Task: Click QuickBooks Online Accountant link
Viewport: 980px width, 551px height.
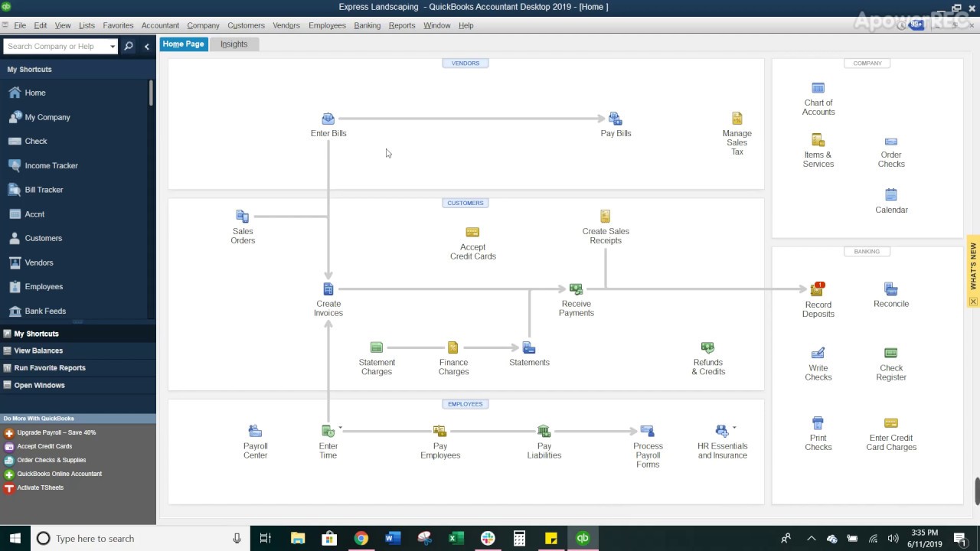Action: 59,474
